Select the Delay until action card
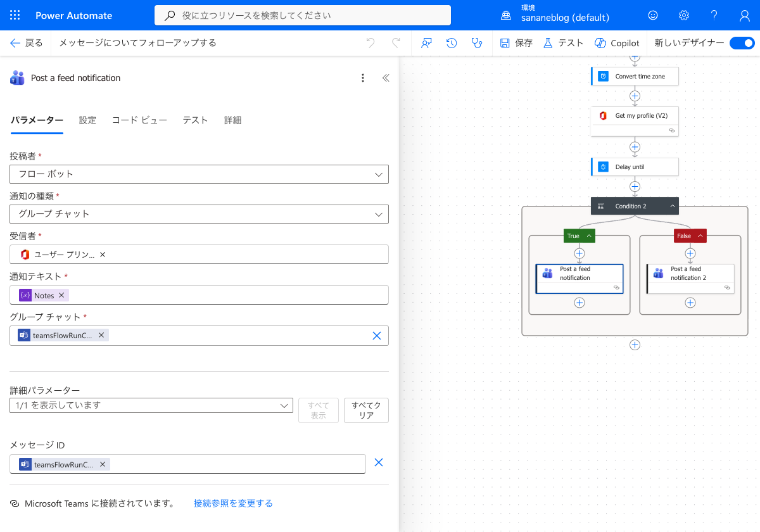760x532 pixels. point(635,167)
